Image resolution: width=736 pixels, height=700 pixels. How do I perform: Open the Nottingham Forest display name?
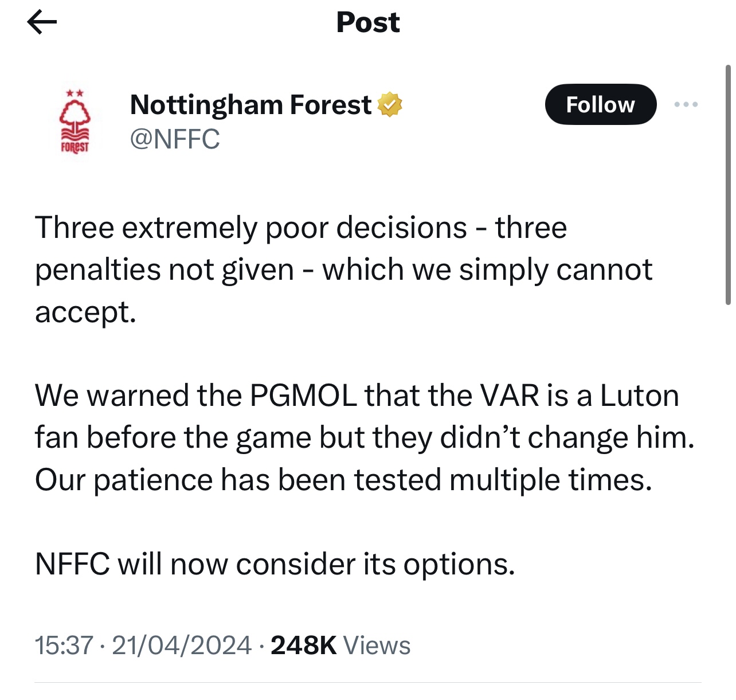(x=250, y=105)
